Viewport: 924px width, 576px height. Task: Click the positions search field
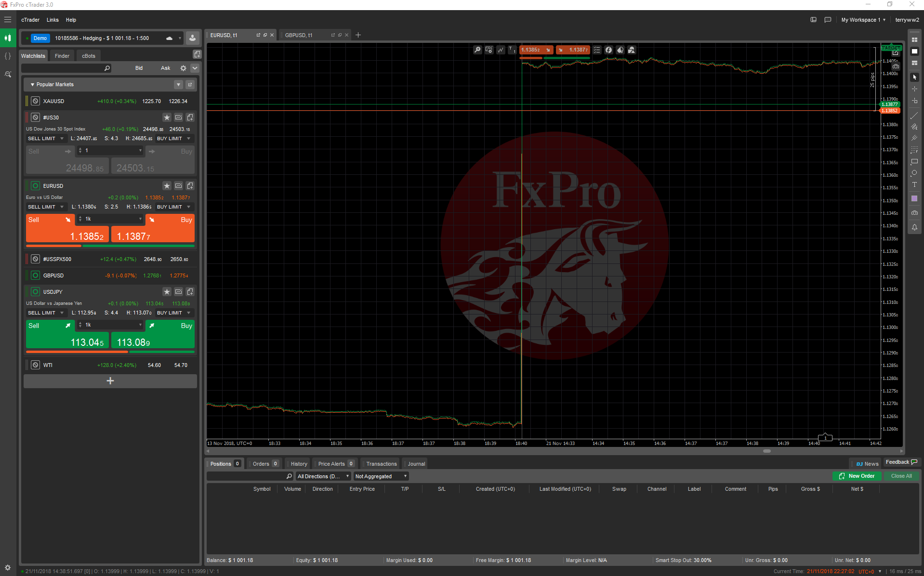250,476
